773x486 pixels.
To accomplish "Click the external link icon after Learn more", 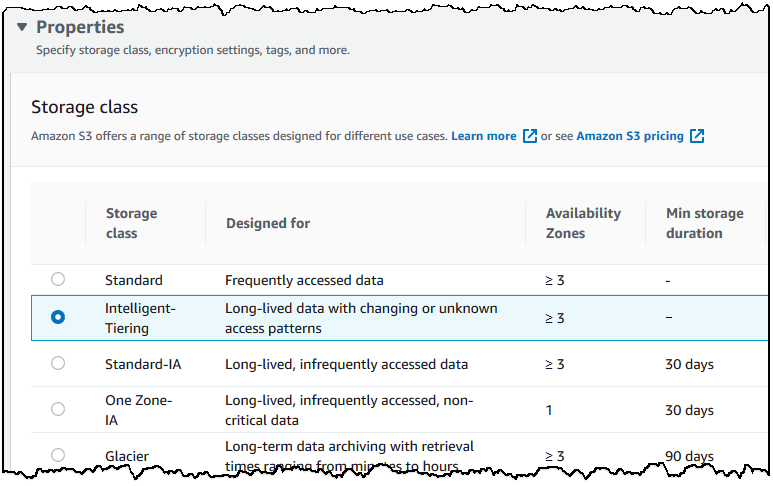I will pyautogui.click(x=530, y=136).
